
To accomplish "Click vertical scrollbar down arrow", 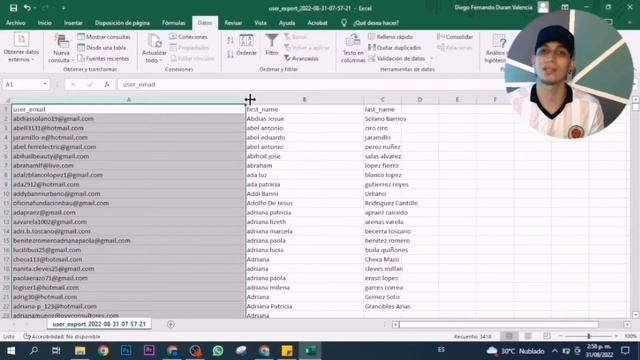I will [635, 315].
